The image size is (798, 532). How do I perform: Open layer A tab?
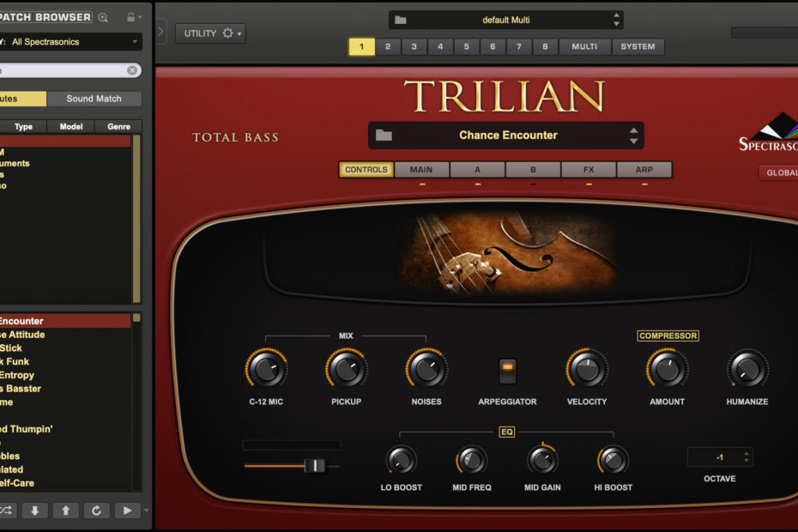[x=477, y=170]
